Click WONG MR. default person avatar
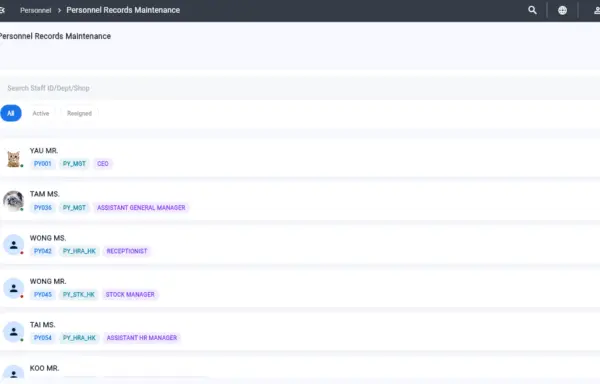The width and height of the screenshot is (600, 384). 13,288
